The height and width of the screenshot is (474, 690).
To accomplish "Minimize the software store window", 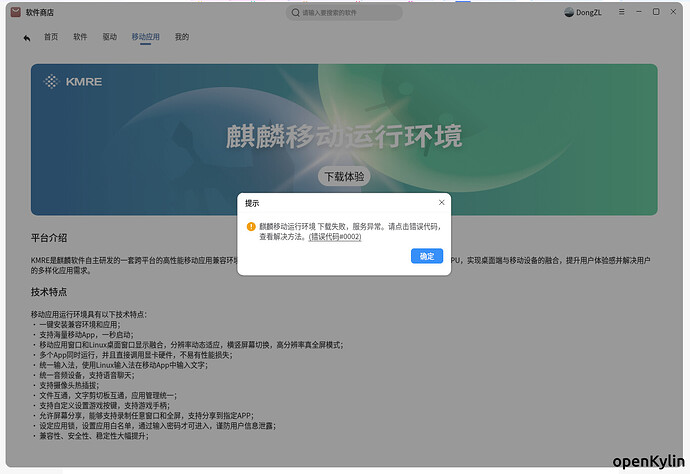I will pyautogui.click(x=639, y=12).
